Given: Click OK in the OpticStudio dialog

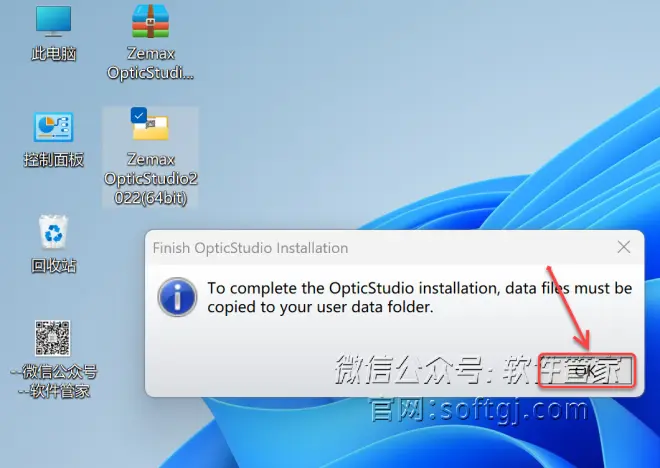Looking at the screenshot, I should coord(586,370).
